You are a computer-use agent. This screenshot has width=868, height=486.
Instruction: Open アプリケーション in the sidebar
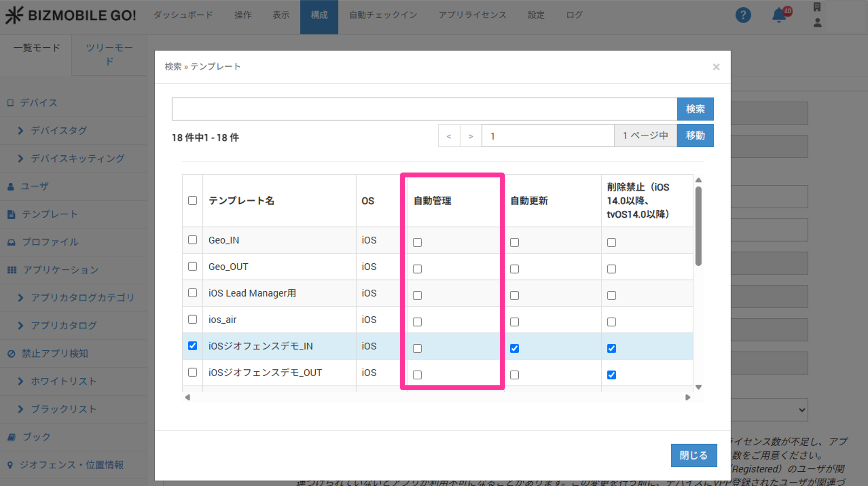pos(60,270)
